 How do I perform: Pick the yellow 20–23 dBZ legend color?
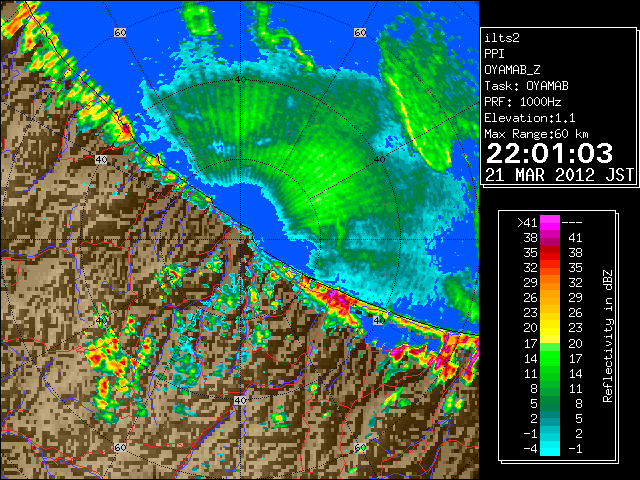(550, 328)
